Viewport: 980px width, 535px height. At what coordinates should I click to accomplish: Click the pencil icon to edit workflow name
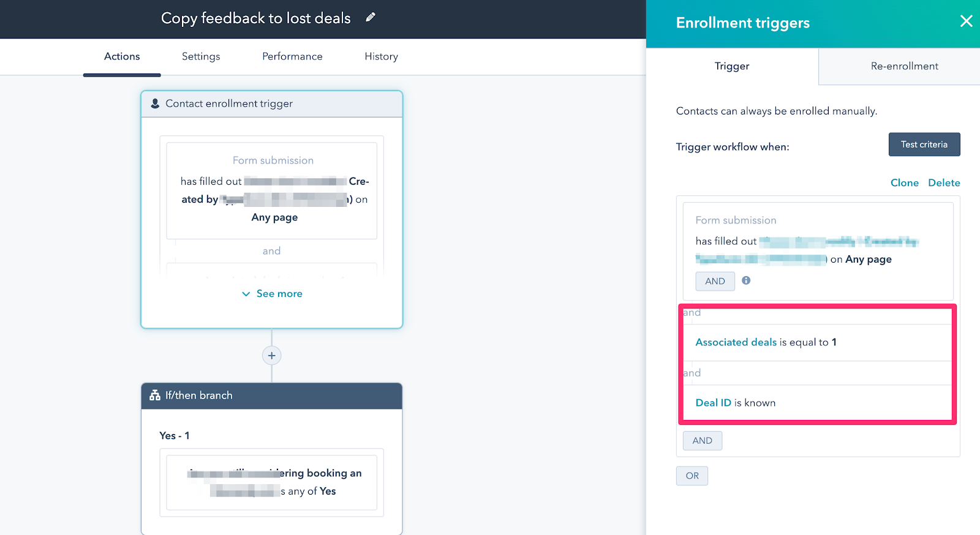(370, 18)
